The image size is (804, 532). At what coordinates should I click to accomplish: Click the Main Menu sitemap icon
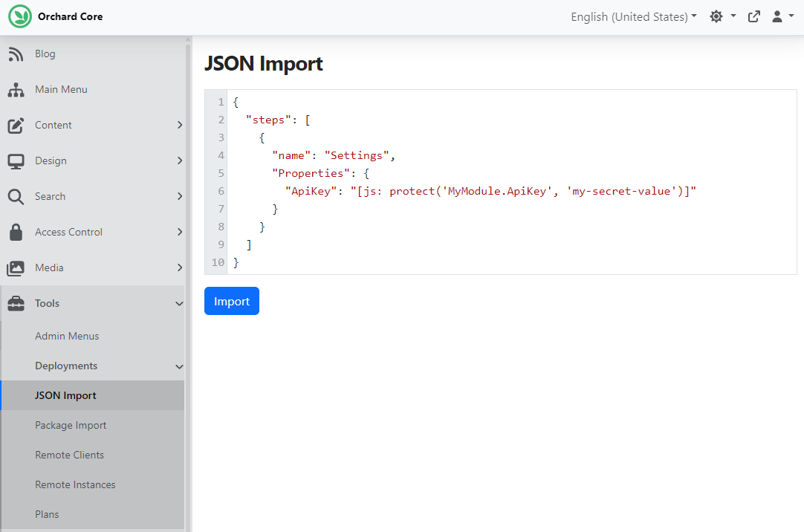(16, 90)
